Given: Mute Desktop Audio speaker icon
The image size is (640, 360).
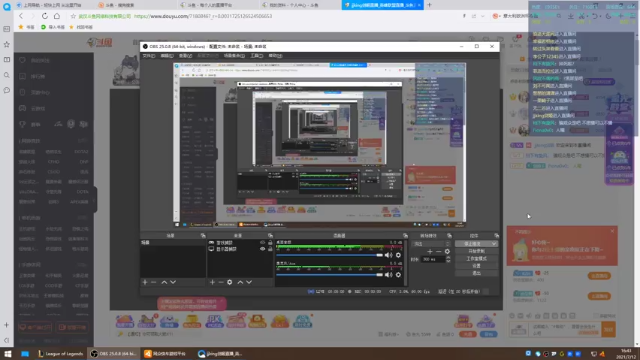Looking at the screenshot, I should (x=389, y=255).
